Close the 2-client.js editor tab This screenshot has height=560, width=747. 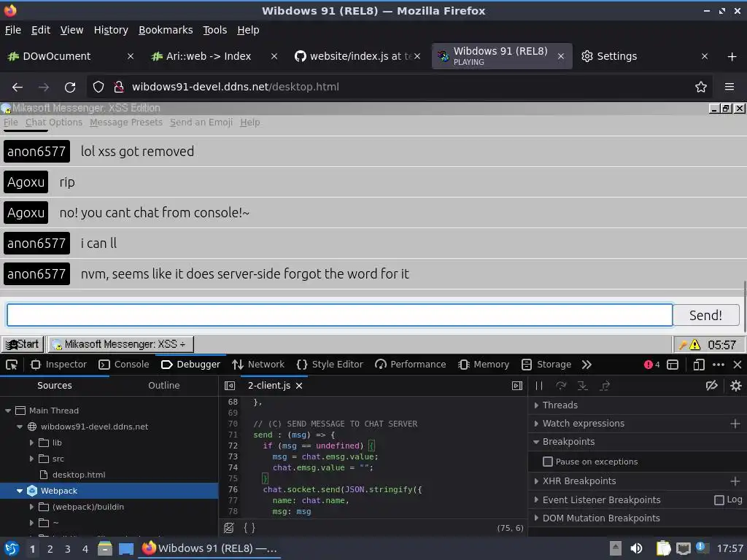click(x=299, y=386)
